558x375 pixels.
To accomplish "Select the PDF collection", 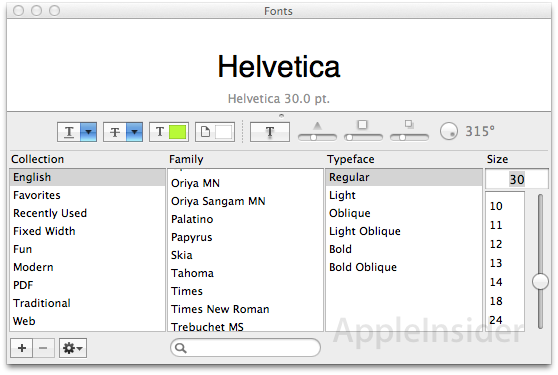I will tap(88, 285).
